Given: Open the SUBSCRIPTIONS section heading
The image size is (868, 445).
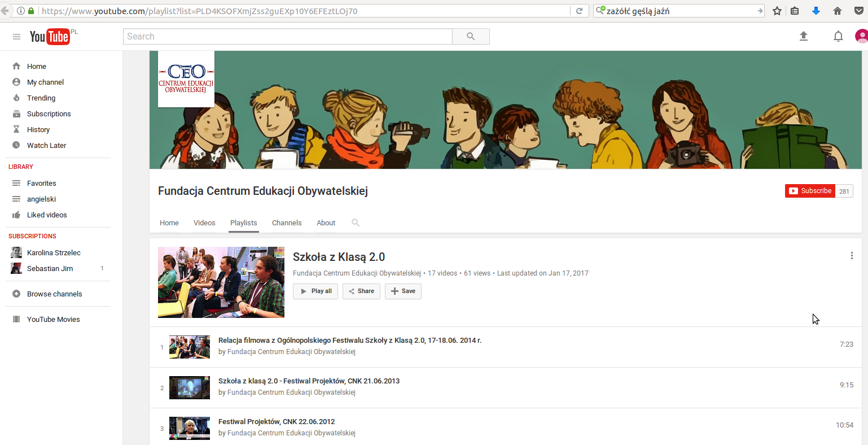Looking at the screenshot, I should (32, 236).
